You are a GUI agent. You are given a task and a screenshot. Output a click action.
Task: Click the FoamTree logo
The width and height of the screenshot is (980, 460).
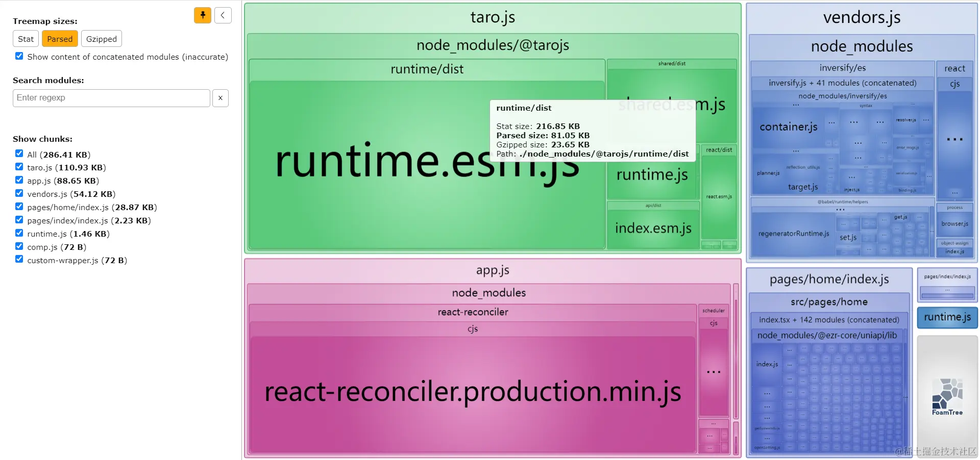pos(947,397)
